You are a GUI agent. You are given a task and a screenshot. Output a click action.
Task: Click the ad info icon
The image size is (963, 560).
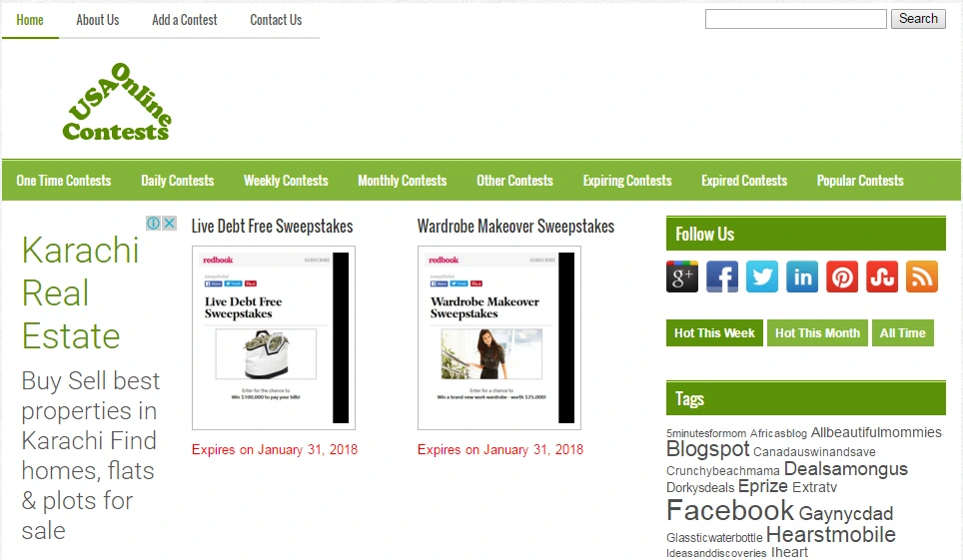[x=154, y=223]
